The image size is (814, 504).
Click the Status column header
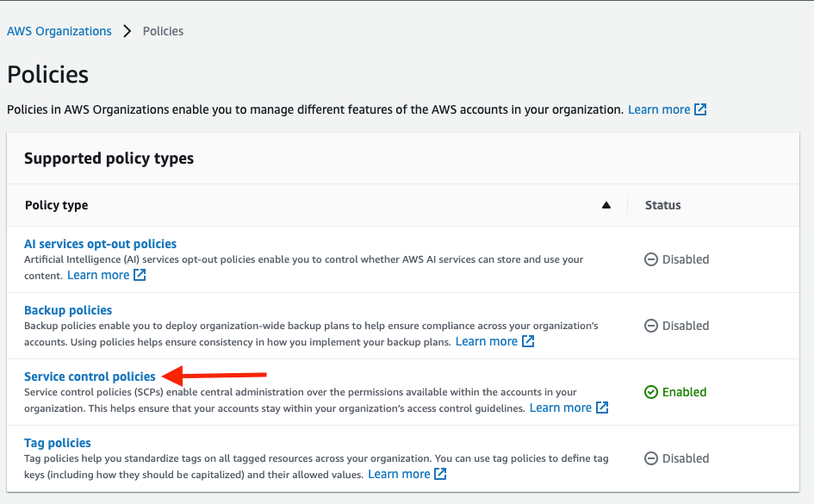[662, 205]
